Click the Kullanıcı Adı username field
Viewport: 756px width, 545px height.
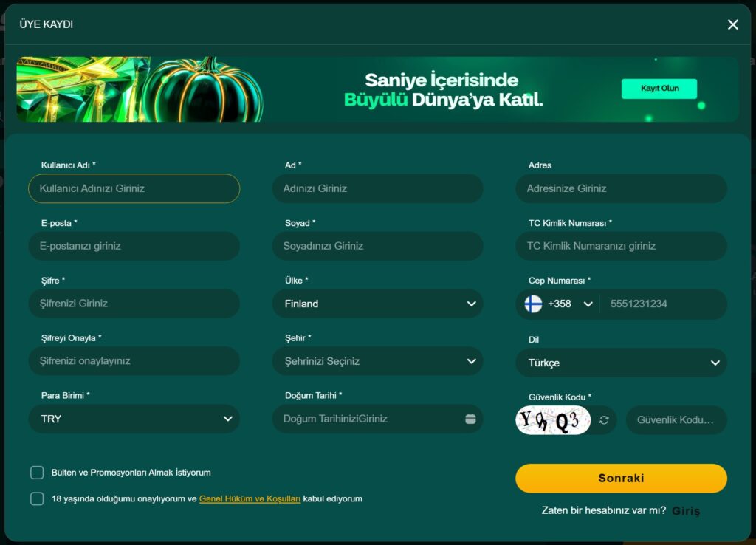(x=134, y=188)
